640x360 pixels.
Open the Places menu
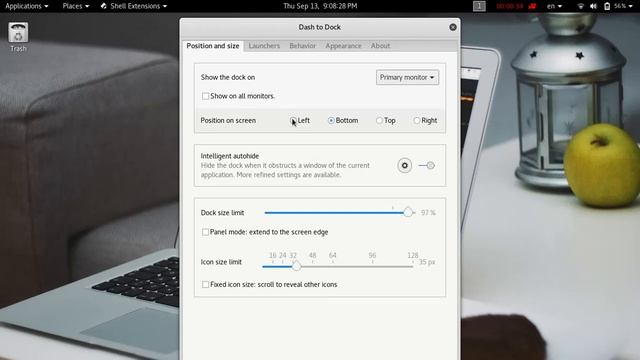[76, 6]
